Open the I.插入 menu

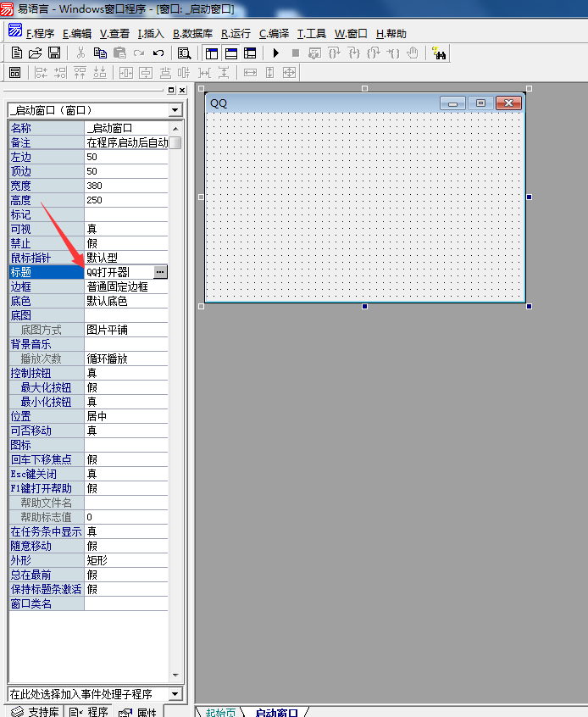click(151, 34)
